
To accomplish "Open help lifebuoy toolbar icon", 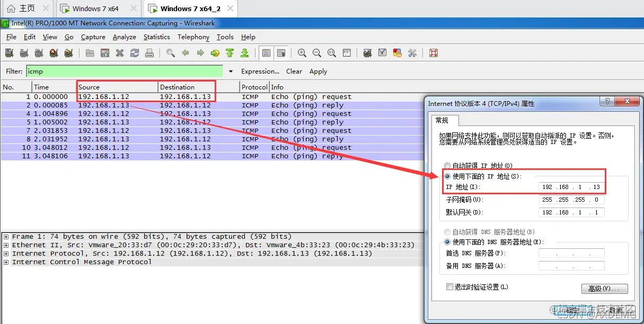I will [x=434, y=53].
